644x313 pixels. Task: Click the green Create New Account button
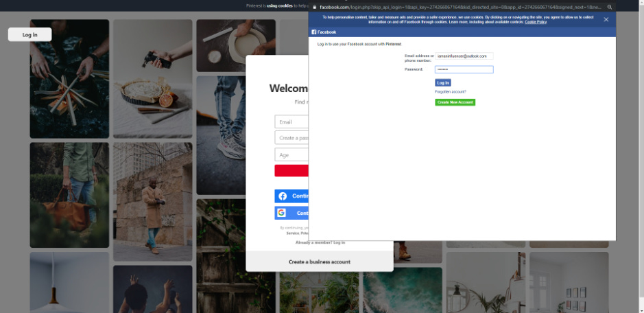[x=455, y=102]
